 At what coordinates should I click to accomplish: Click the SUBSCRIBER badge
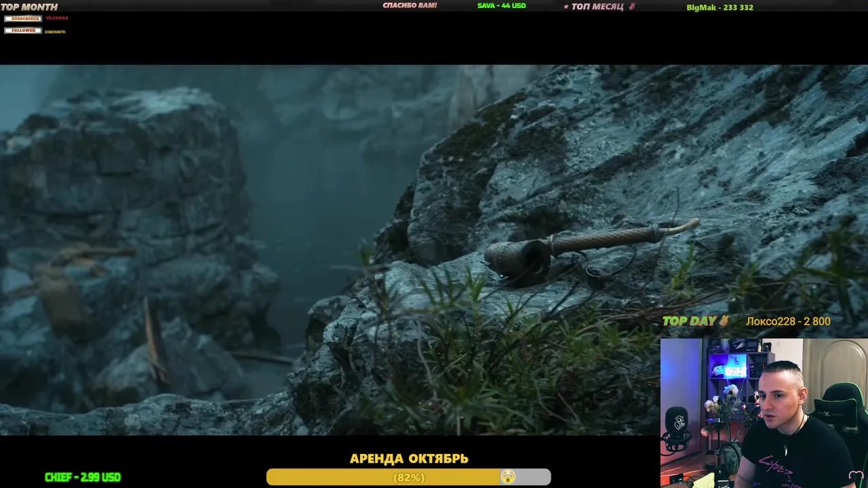point(23,18)
